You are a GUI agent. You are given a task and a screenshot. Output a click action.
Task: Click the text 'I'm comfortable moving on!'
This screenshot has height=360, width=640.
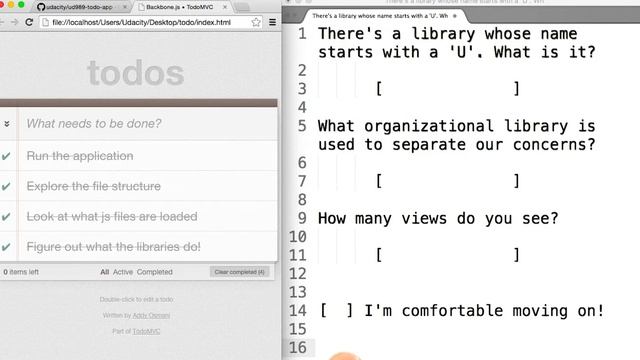[x=484, y=311]
